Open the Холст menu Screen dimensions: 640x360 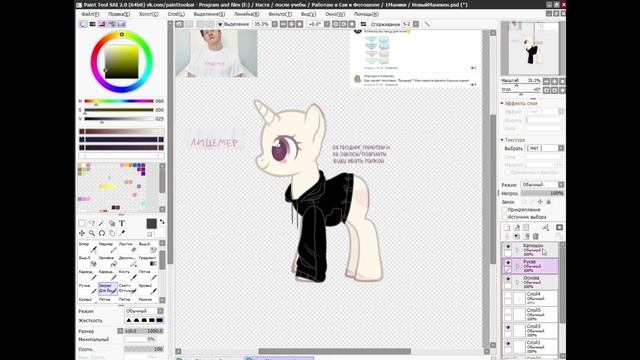[149, 14]
